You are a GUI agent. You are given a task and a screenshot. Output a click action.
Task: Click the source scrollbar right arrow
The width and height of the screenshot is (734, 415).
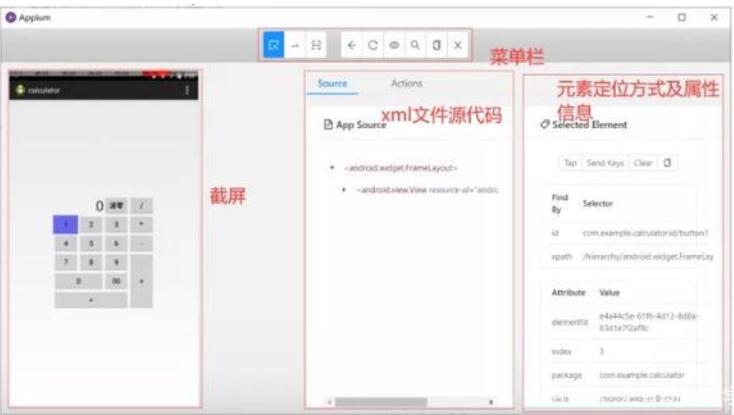pos(491,402)
